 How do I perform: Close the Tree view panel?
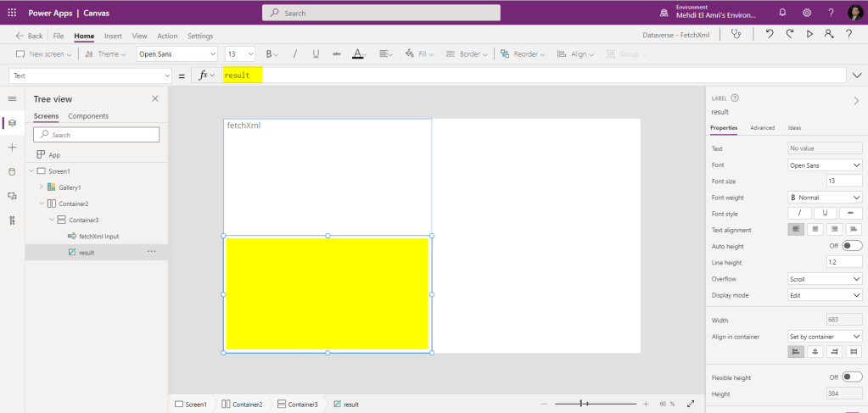tap(154, 99)
